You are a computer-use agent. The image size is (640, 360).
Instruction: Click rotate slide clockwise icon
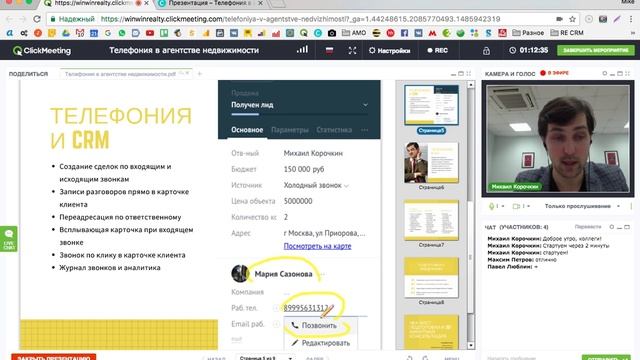[x=425, y=358]
